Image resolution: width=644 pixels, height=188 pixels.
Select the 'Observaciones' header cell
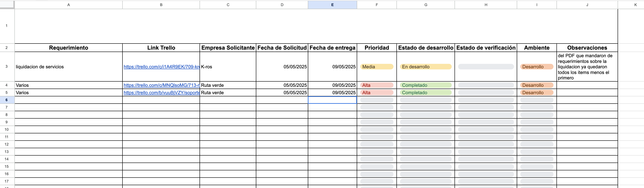(x=587, y=48)
